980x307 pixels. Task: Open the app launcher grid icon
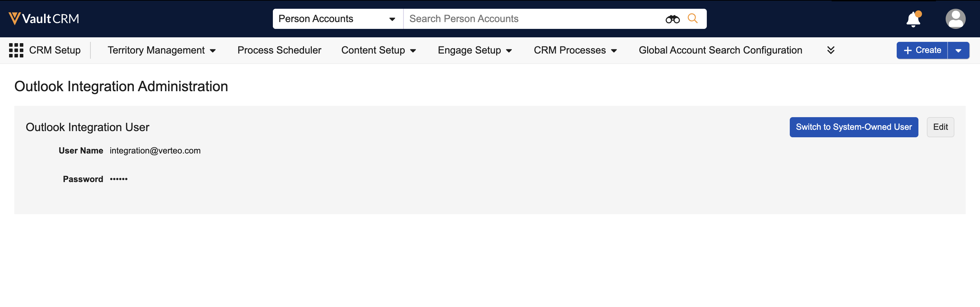tap(16, 50)
